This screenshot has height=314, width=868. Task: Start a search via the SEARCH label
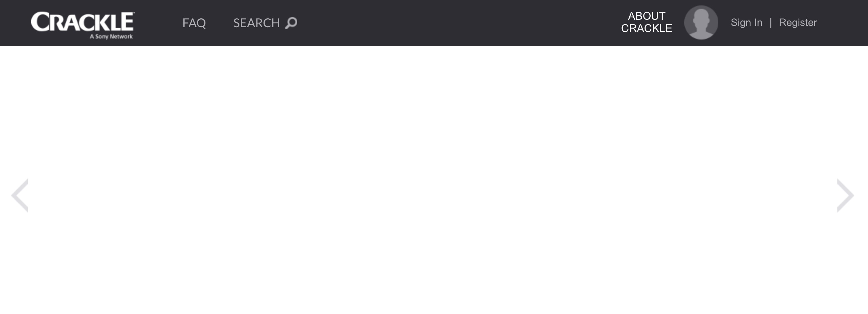256,23
